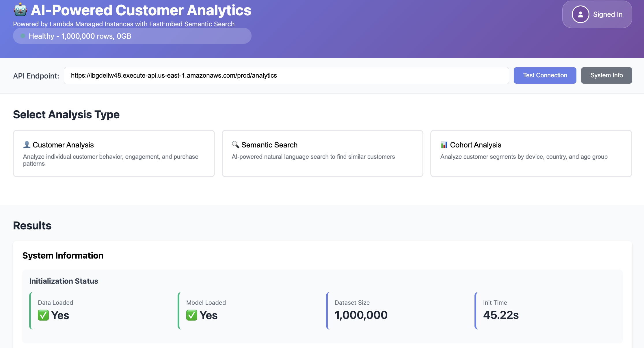Viewport: 644px width, 348px height.
Task: Click the Customer Analysis person icon
Action: pyautogui.click(x=27, y=145)
